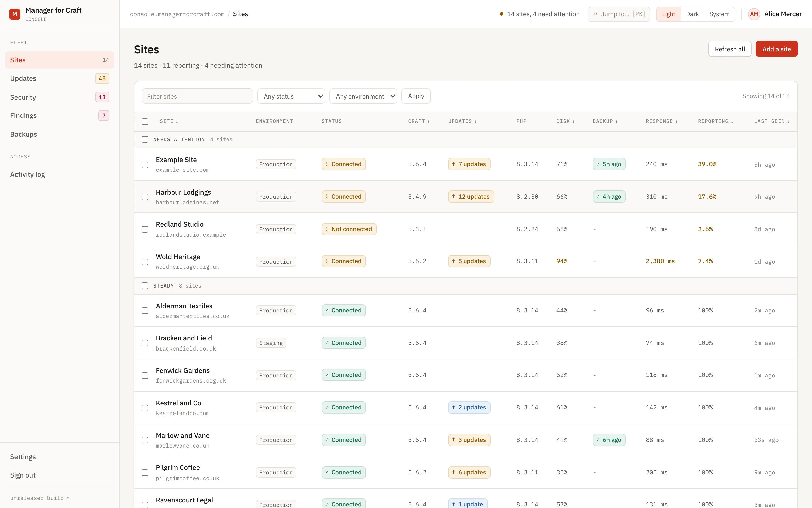This screenshot has height=508, width=812.
Task: Click the Wold Heritage 5 updates badge
Action: [x=469, y=261]
